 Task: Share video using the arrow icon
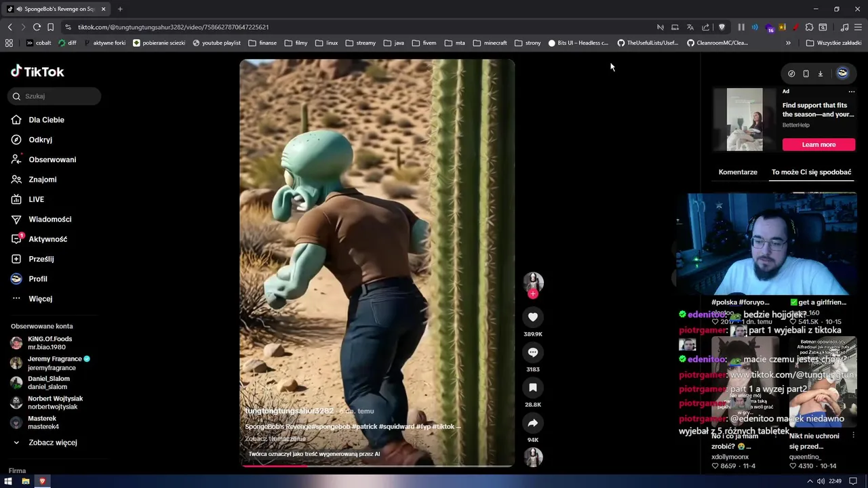(533, 423)
